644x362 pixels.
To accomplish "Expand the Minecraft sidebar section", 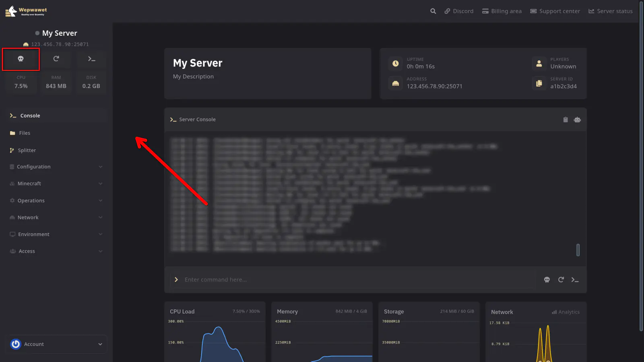I will click(x=56, y=184).
